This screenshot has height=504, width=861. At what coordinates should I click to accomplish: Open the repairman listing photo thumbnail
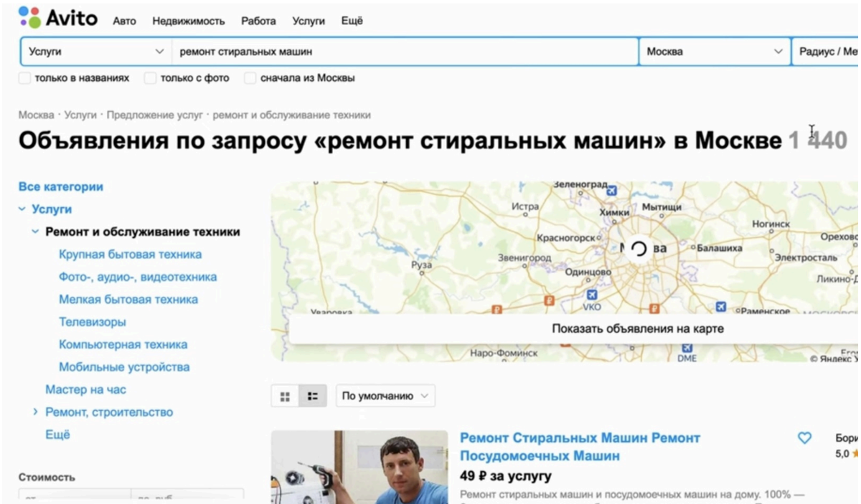pos(359,467)
